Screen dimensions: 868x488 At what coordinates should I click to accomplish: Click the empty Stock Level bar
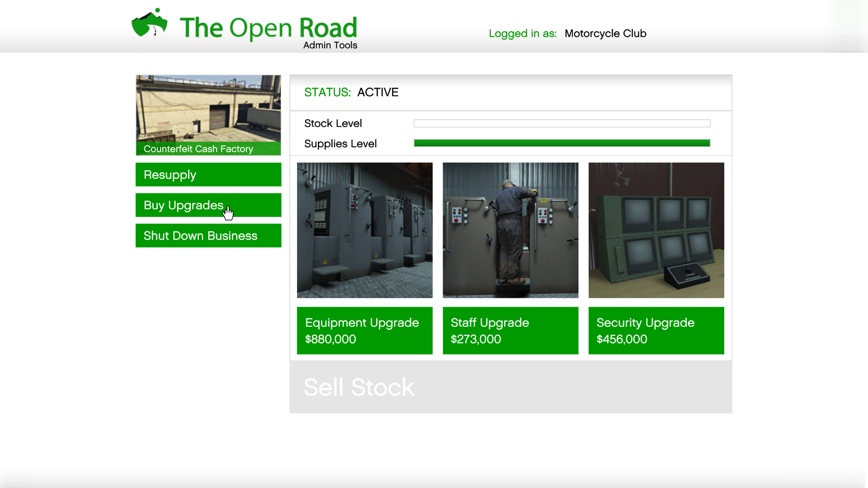coord(561,123)
